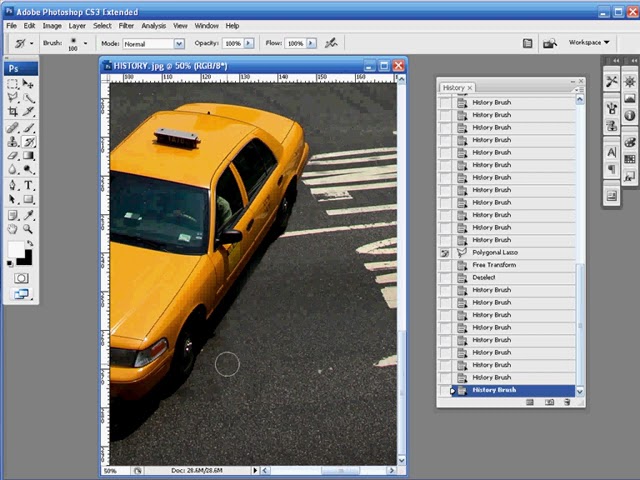Open the Filter menu
This screenshot has height=480, width=640.
[126, 26]
